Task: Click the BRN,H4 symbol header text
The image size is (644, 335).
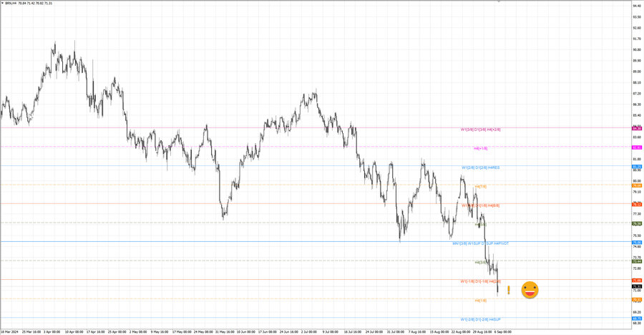Action: pyautogui.click(x=11, y=4)
